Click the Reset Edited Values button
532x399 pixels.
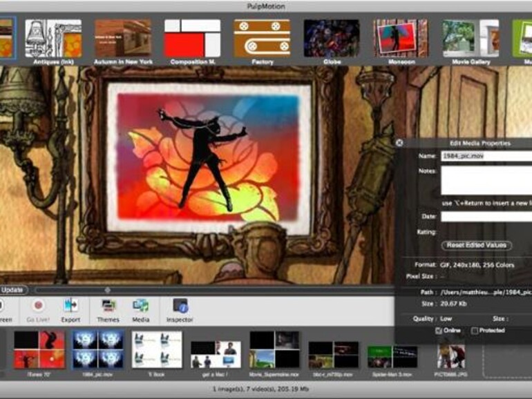click(477, 245)
